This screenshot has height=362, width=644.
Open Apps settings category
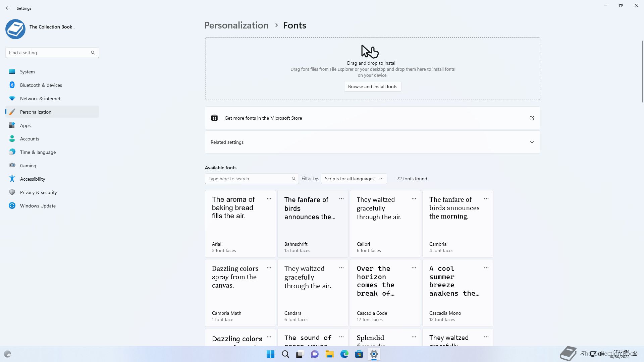[52, 125]
